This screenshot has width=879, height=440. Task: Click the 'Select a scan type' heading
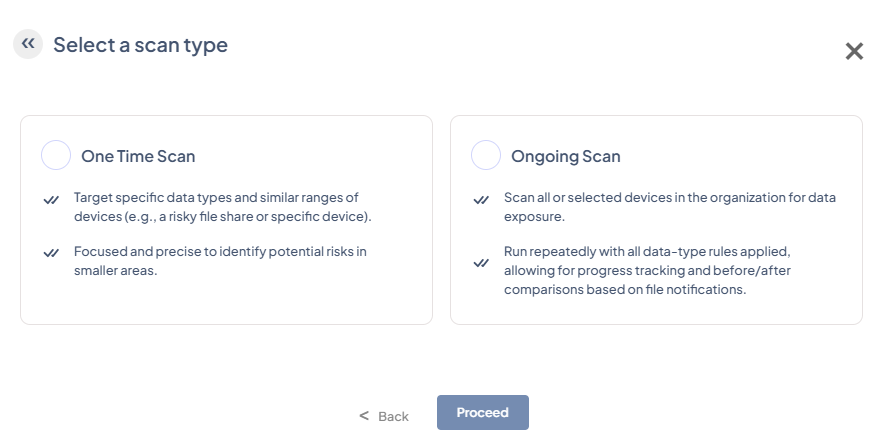(x=140, y=45)
